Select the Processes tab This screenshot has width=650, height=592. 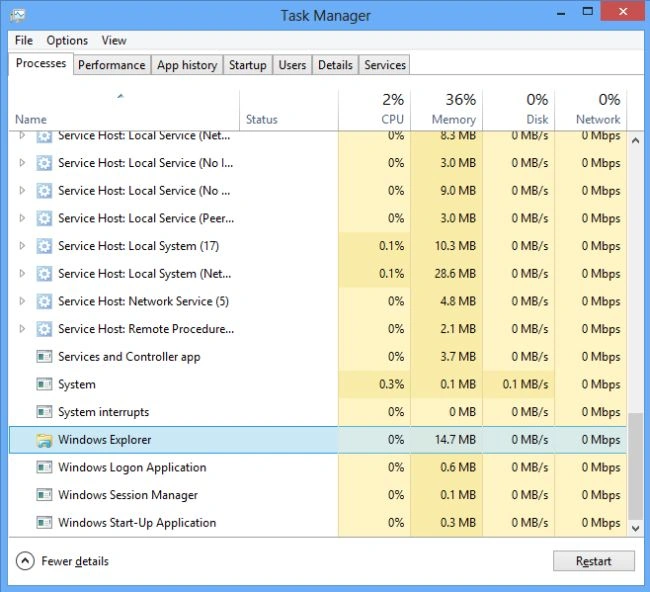(x=41, y=63)
